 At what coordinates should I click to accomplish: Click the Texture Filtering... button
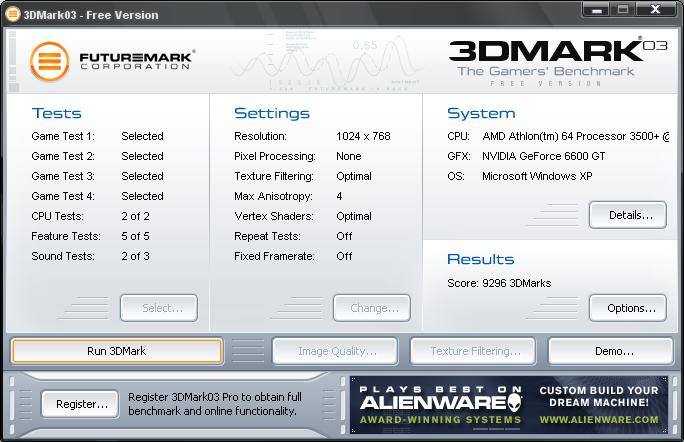pos(473,351)
